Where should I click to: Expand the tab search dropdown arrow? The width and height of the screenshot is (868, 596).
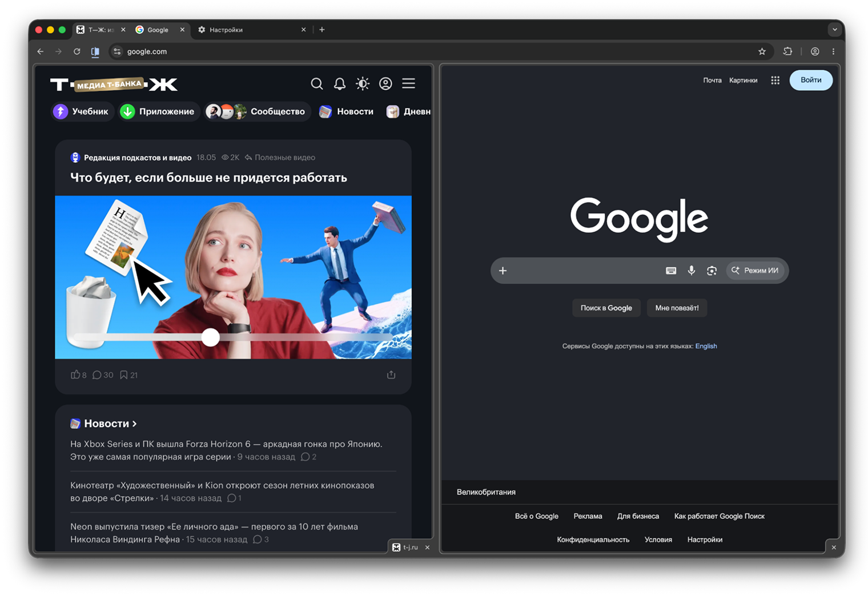(x=834, y=30)
